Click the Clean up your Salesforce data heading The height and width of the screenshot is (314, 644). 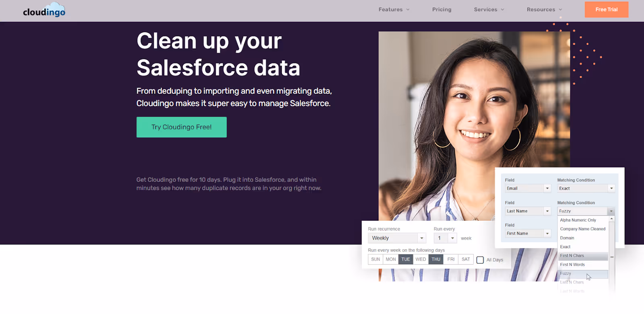218,54
